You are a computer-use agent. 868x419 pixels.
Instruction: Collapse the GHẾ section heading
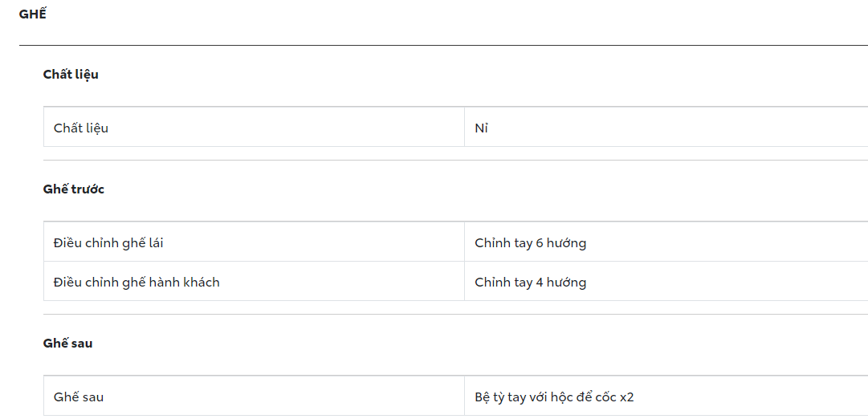(32, 14)
